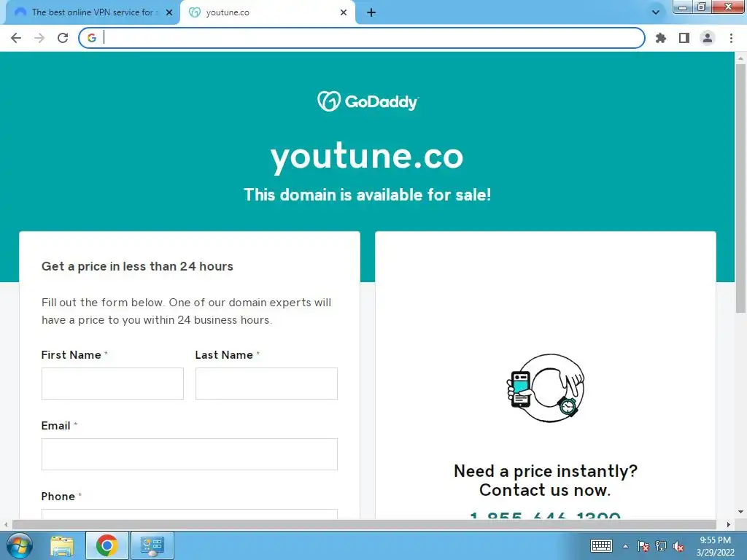Image resolution: width=747 pixels, height=560 pixels.
Task: Toggle the Chrome side panel icon
Action: [684, 38]
